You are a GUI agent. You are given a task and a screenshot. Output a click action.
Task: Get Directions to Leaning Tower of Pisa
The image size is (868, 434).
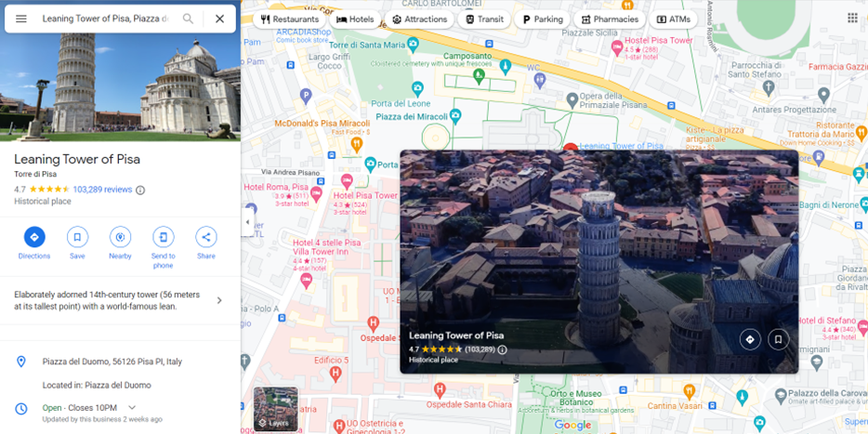click(x=34, y=237)
